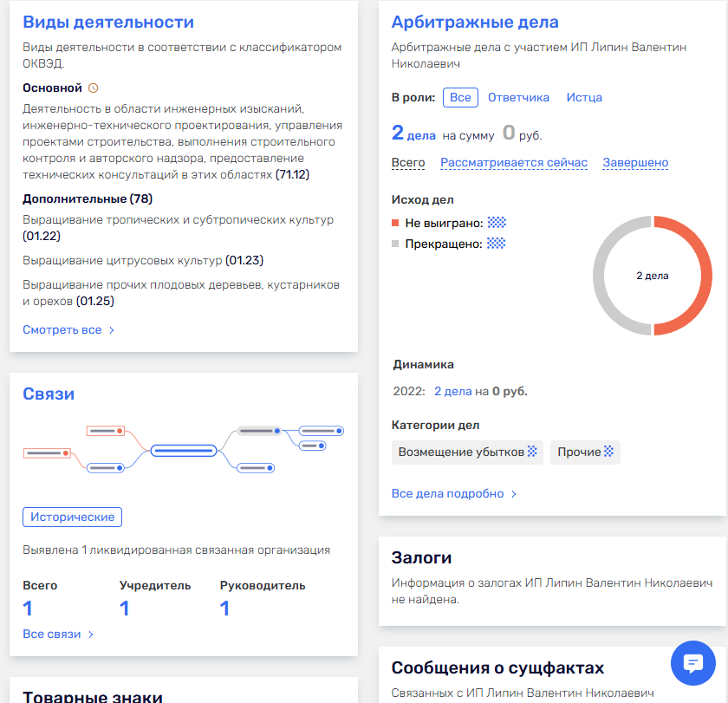
Task: Select the Все role filter
Action: (x=460, y=97)
